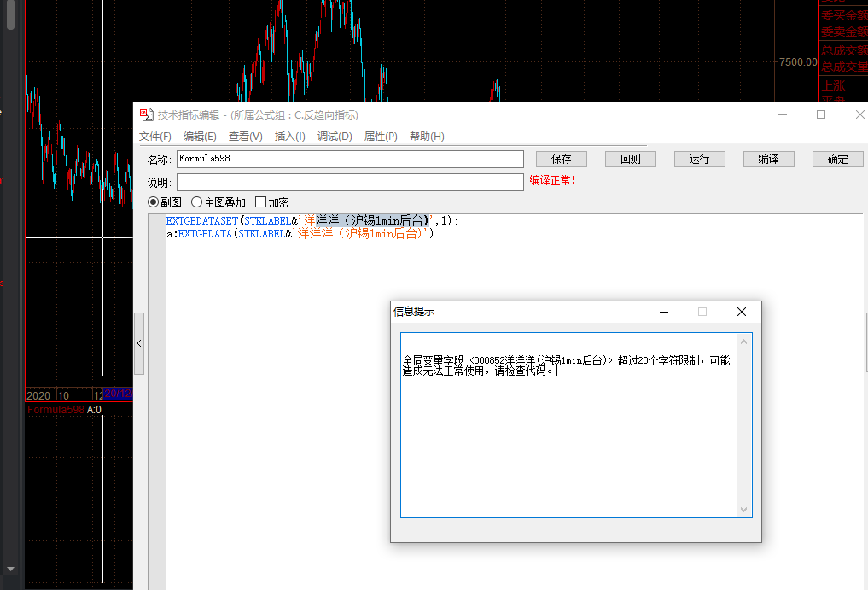Click the 编译正常! status text
Screen dimensions: 868x590
[552, 181]
